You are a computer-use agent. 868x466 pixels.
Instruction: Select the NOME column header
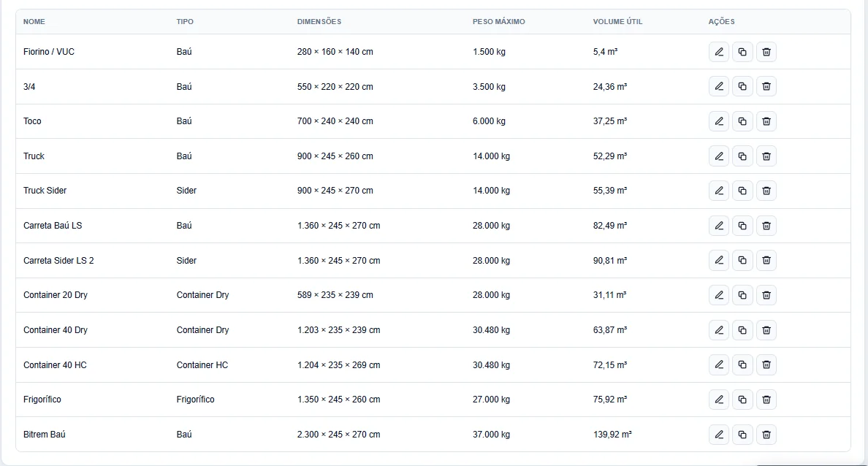pyautogui.click(x=34, y=22)
